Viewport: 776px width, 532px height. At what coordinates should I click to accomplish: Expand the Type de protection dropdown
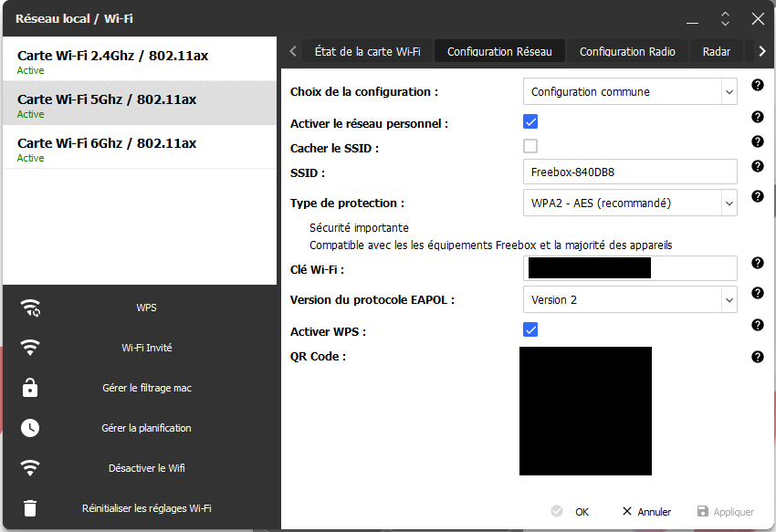tap(631, 203)
